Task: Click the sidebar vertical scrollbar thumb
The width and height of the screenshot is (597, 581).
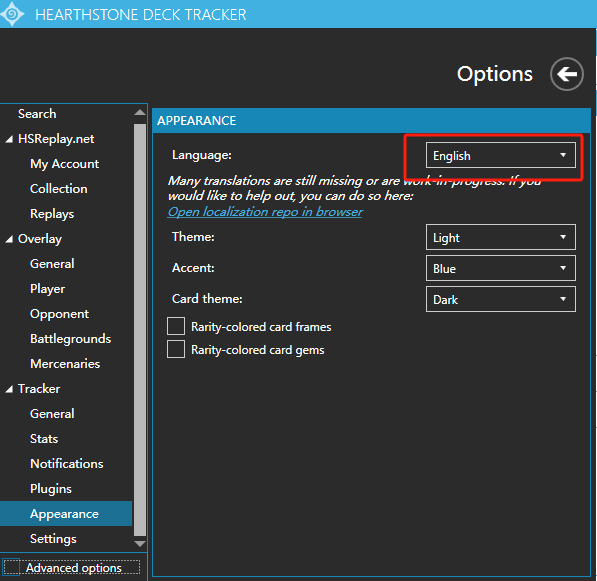Action: tap(140, 329)
